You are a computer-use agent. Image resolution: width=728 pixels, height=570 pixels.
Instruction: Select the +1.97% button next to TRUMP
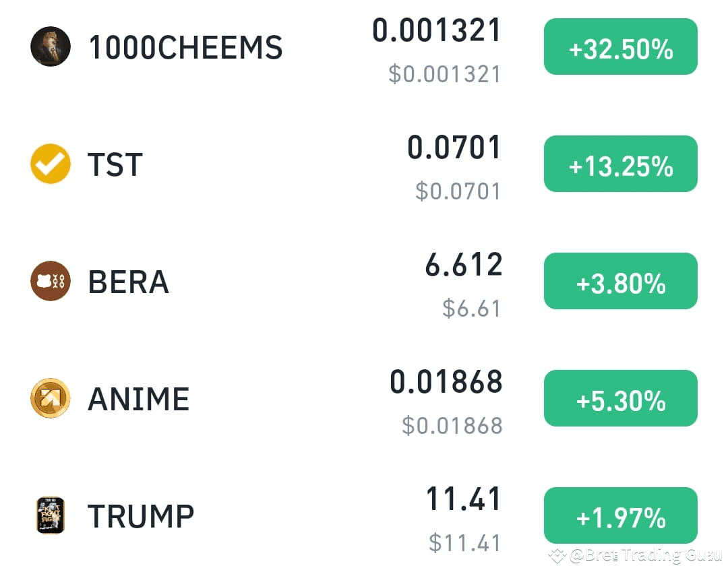(620, 515)
